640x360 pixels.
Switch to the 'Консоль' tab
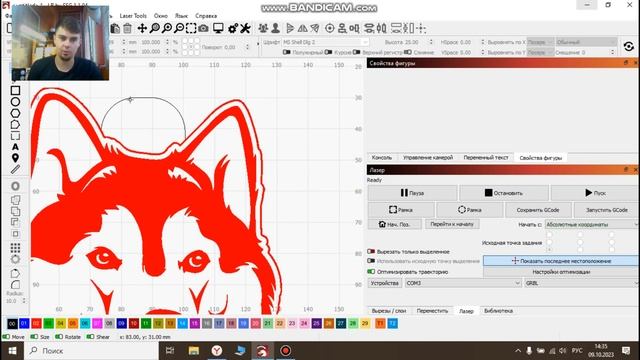(382, 158)
